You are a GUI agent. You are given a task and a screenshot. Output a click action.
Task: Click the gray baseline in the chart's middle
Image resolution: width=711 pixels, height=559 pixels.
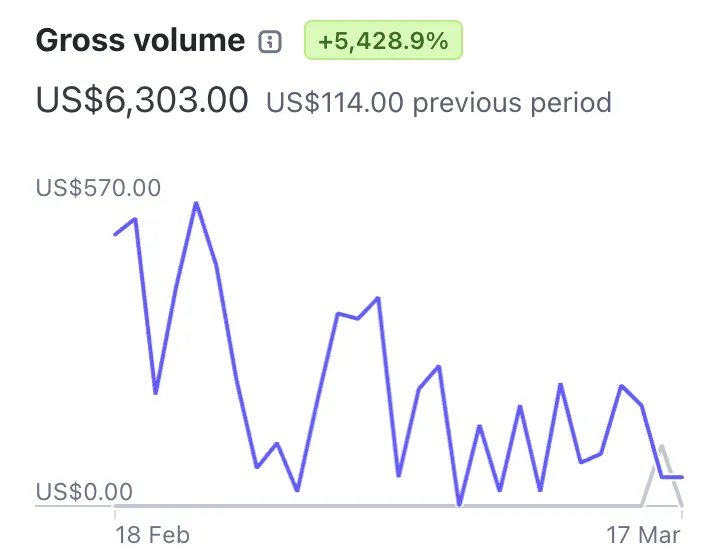380,506
